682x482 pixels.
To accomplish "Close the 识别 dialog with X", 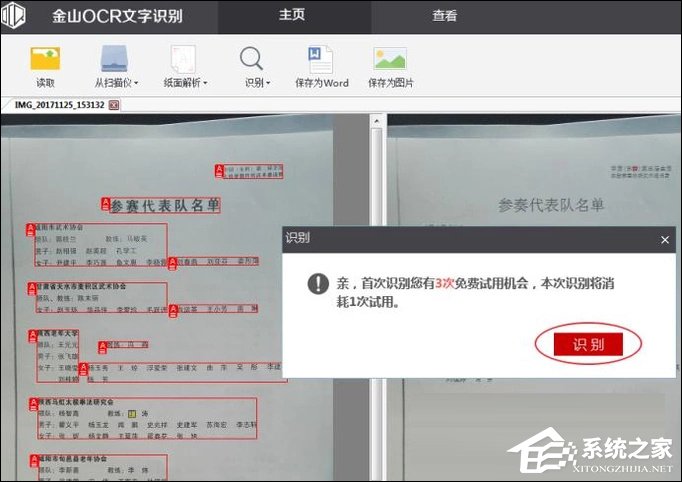I will pos(665,240).
